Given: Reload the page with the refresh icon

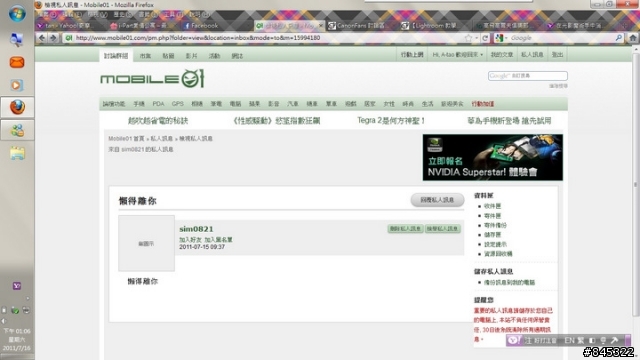Looking at the screenshot, I should coord(485,38).
